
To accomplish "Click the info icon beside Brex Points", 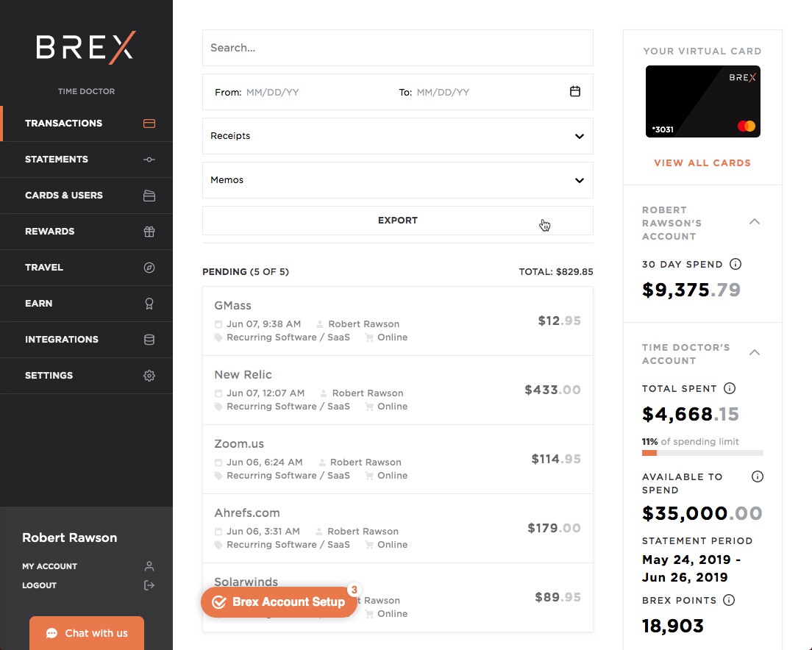I will (728, 600).
